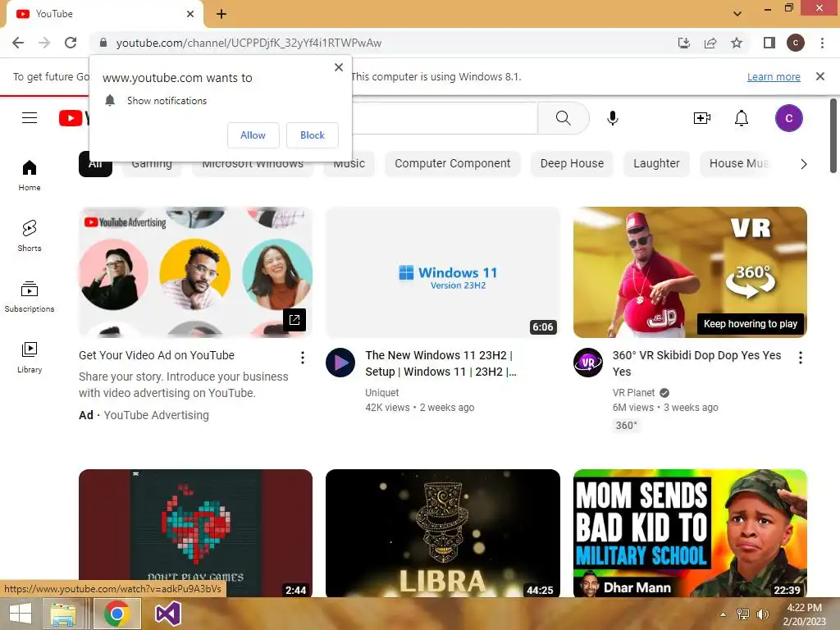Screen dimensions: 840x630
Task: Open tab search dropdown chevron
Action: click(737, 14)
